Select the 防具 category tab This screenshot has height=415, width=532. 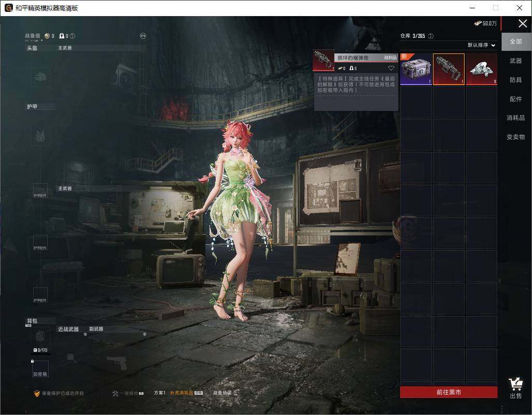click(x=516, y=80)
